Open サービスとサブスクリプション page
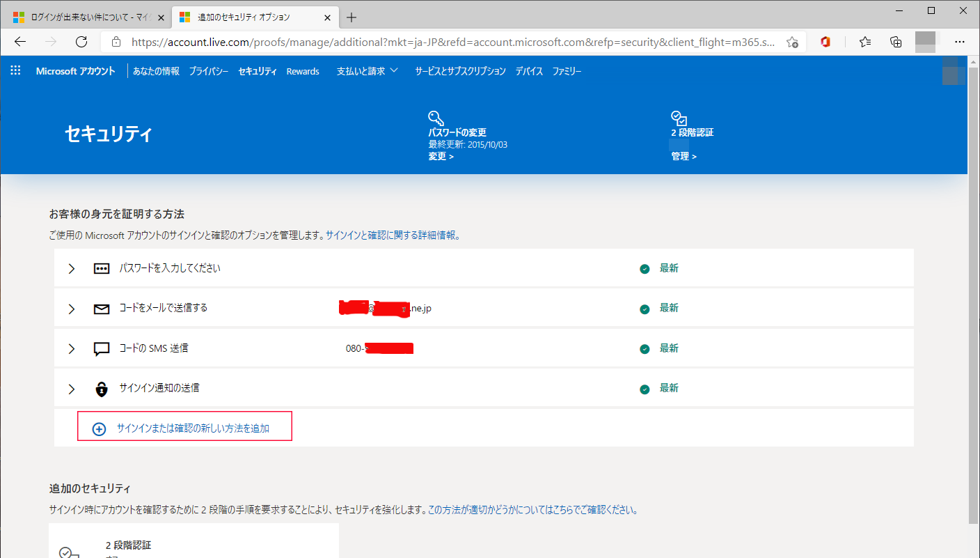The image size is (980, 558). pyautogui.click(x=460, y=71)
